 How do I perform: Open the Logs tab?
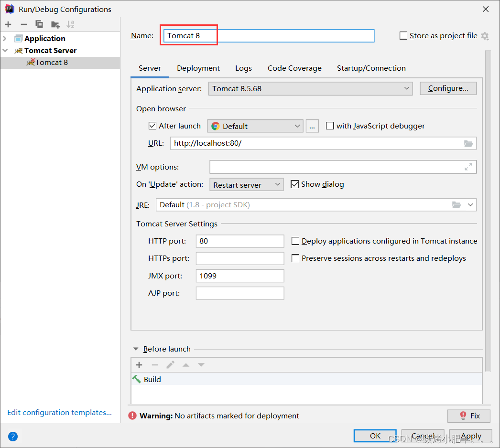[243, 68]
